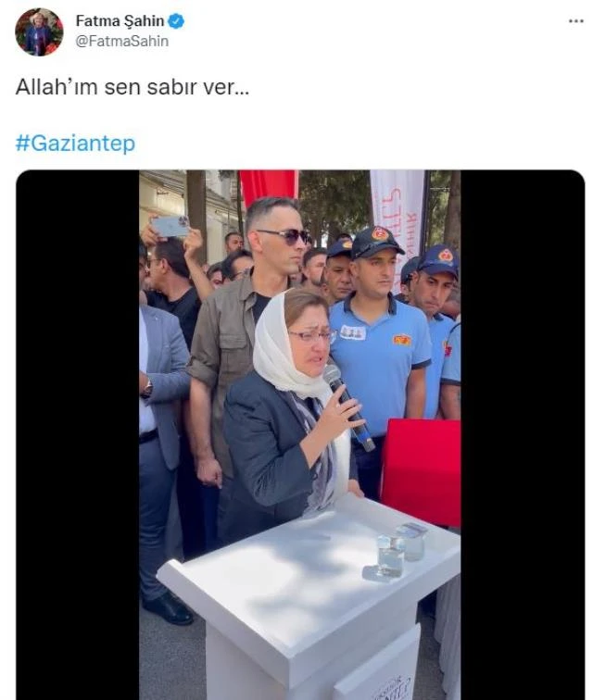Screen dimensions: 593x700
Task: Click the red folder beside the podium
Action: click(422, 471)
